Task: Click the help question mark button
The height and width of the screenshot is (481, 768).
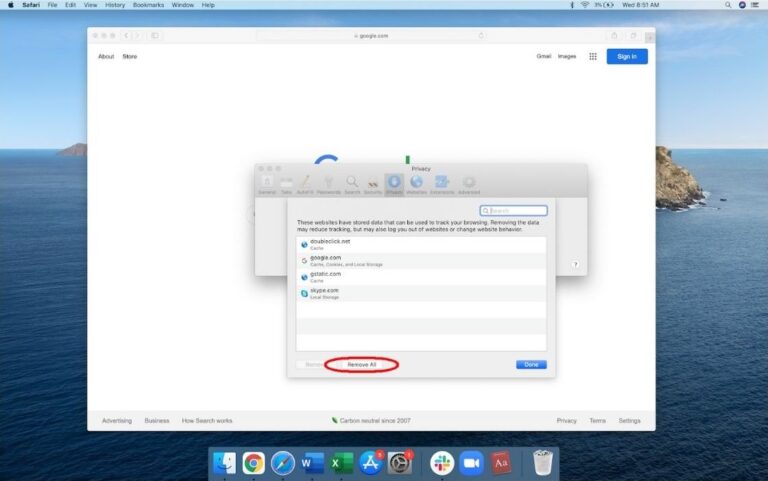Action: pos(575,265)
